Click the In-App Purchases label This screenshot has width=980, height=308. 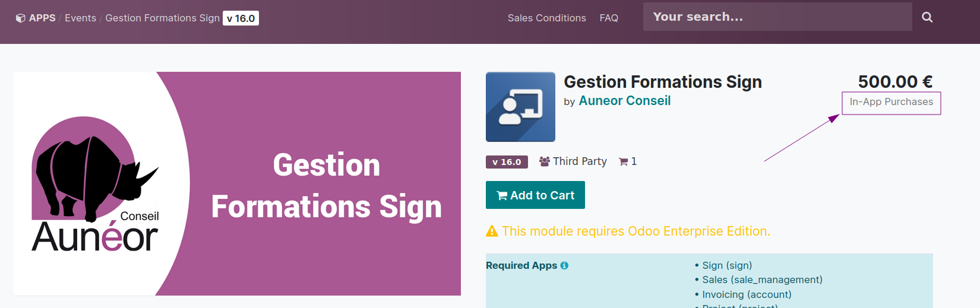pos(891,102)
